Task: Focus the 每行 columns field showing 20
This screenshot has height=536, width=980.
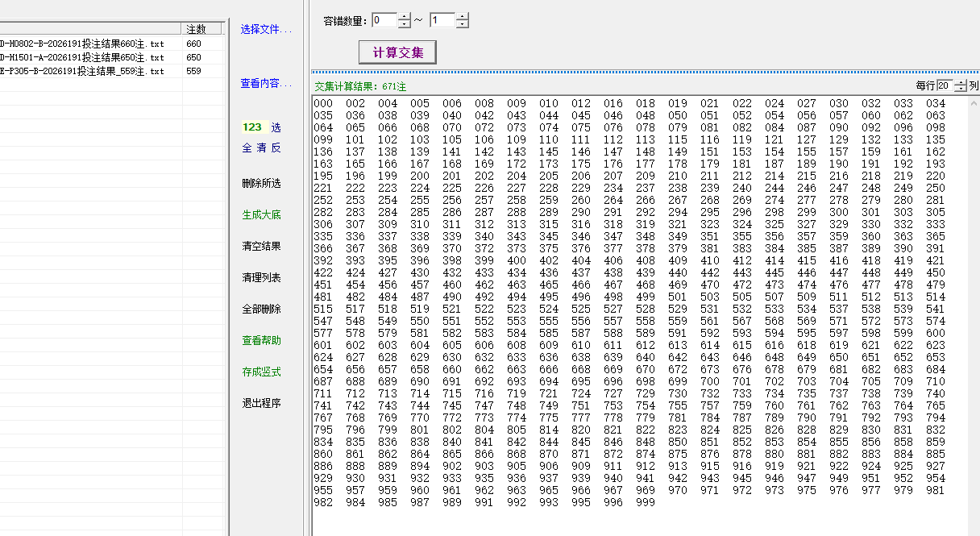Action: pos(945,85)
